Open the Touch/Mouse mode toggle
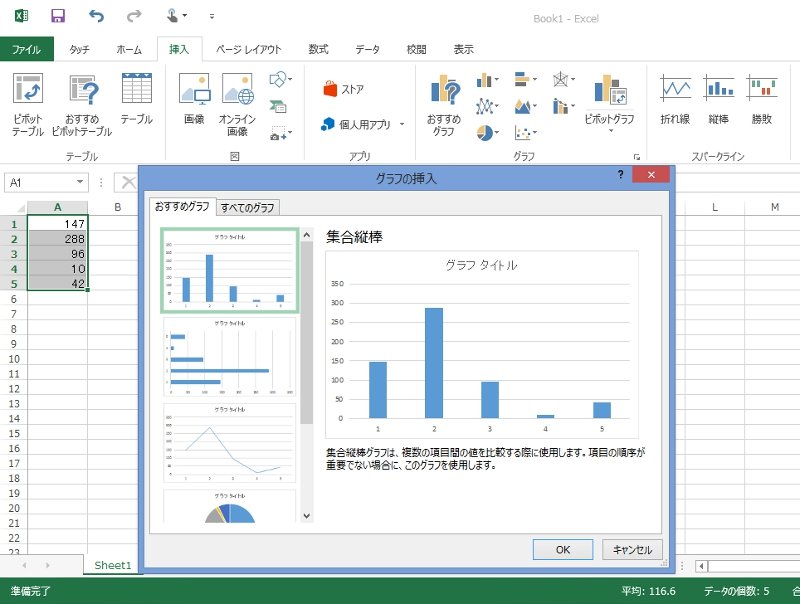 tap(176, 16)
